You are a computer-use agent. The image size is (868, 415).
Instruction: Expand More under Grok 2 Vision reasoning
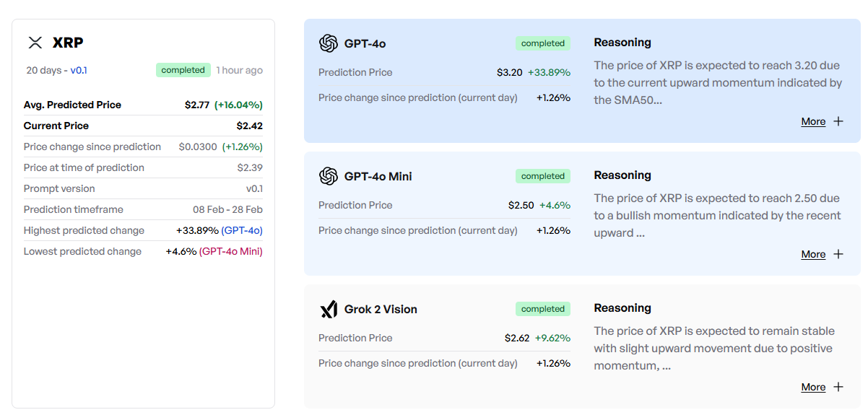coord(813,387)
